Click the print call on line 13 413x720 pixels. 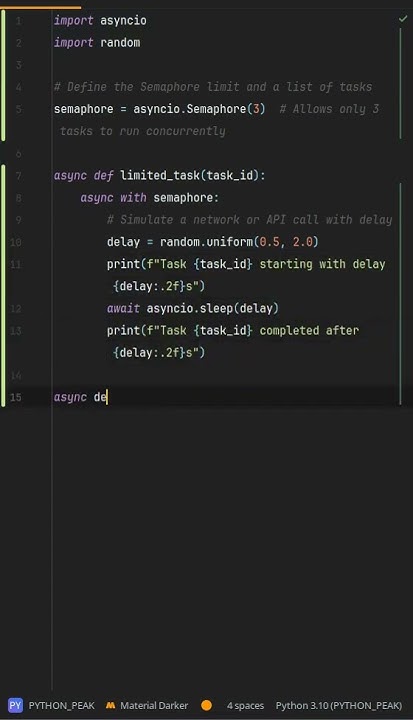pyautogui.click(x=123, y=330)
